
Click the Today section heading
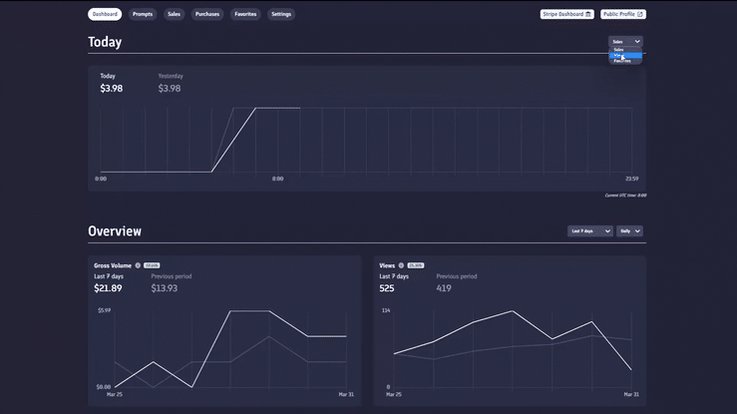[x=105, y=42]
